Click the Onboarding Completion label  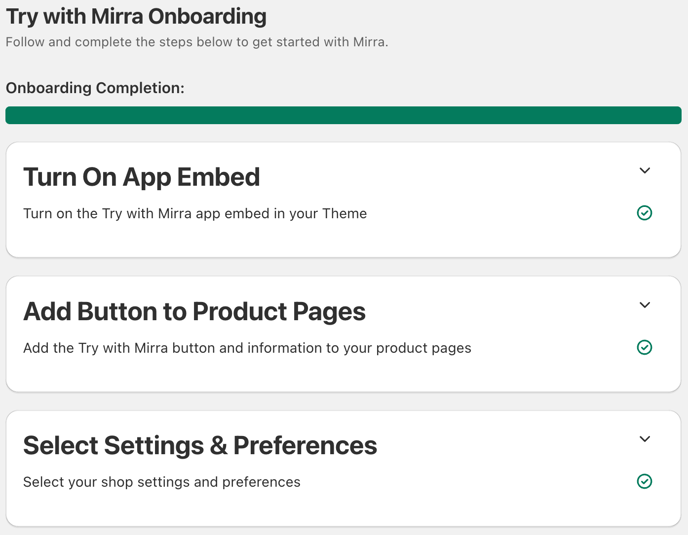coord(95,88)
